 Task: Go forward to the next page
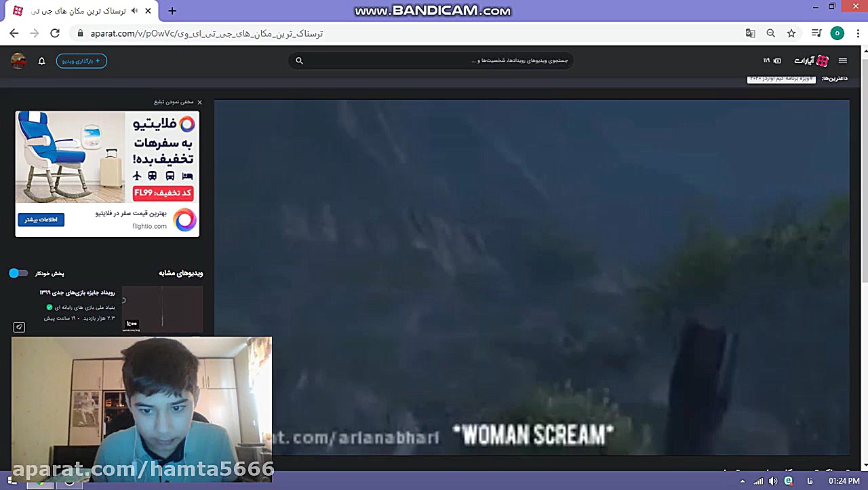pos(35,33)
